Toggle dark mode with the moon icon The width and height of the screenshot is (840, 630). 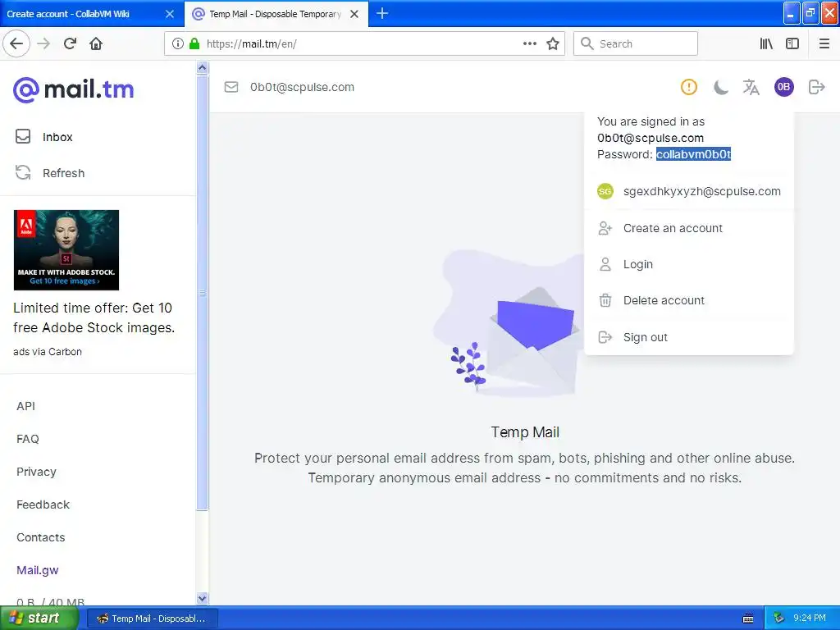720,87
